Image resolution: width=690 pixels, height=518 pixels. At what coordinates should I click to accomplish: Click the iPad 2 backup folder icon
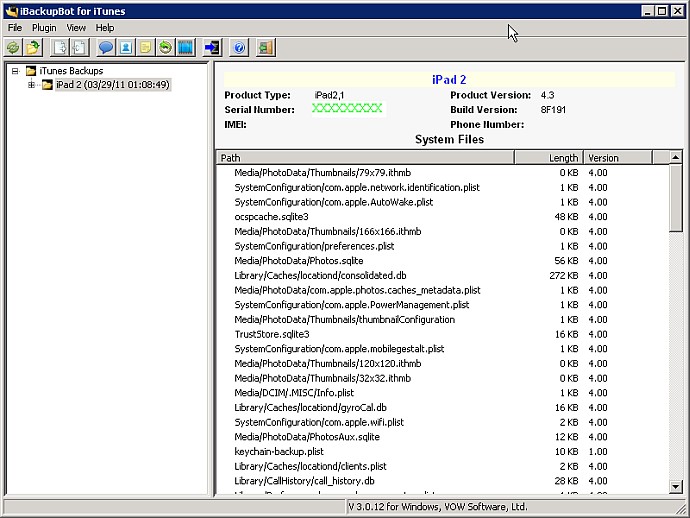(x=48, y=84)
